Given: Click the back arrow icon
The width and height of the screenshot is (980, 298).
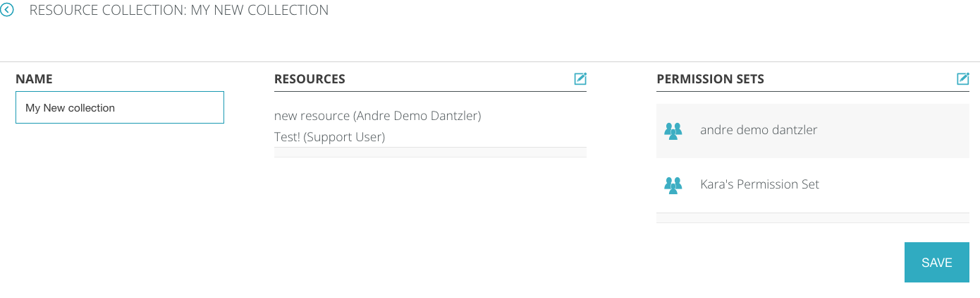Looking at the screenshot, I should coord(7,11).
